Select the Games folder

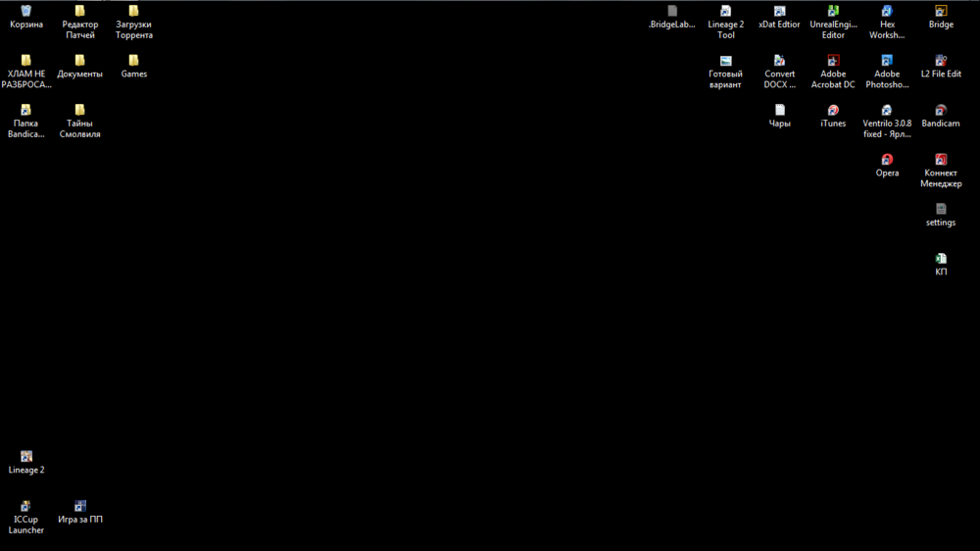click(134, 61)
